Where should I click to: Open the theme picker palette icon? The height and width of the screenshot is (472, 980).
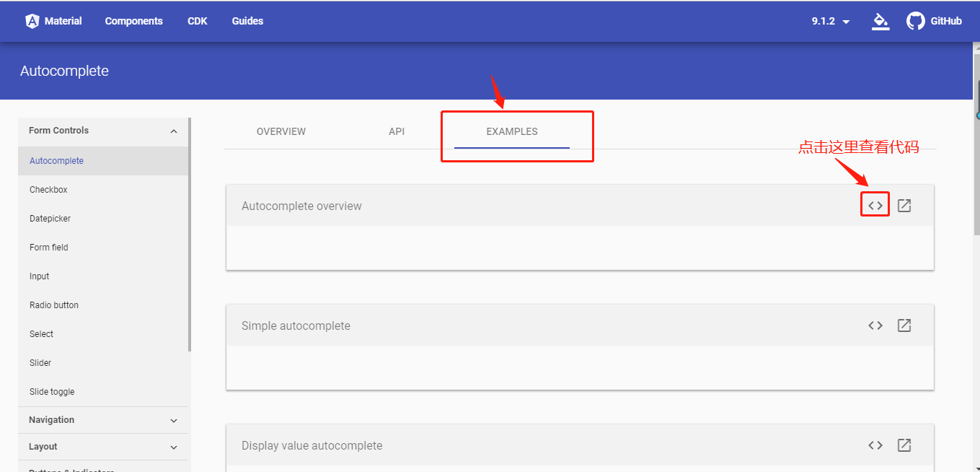[880, 21]
